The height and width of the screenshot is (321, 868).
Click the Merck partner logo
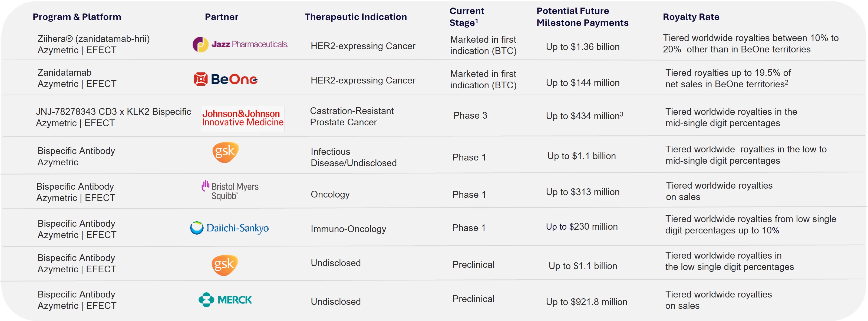tap(225, 299)
